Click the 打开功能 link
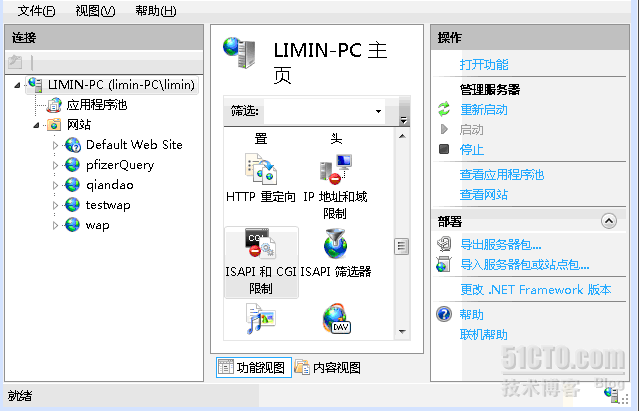Screen dimensions: 639x411 [484, 64]
